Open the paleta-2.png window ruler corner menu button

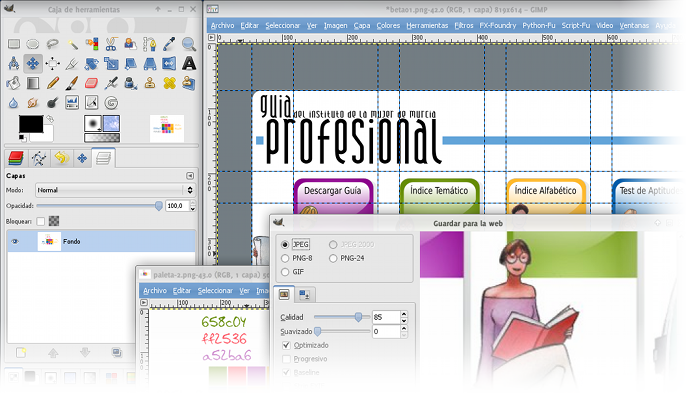(144, 303)
